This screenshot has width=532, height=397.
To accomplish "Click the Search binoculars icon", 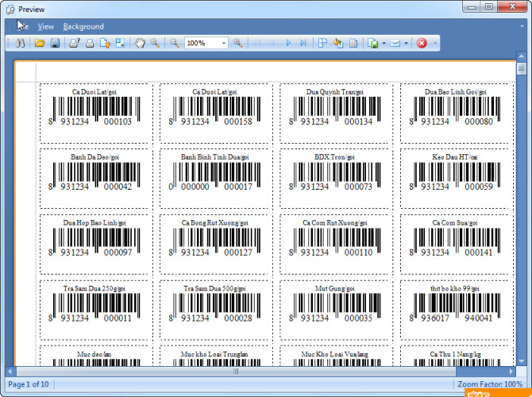I will point(21,43).
